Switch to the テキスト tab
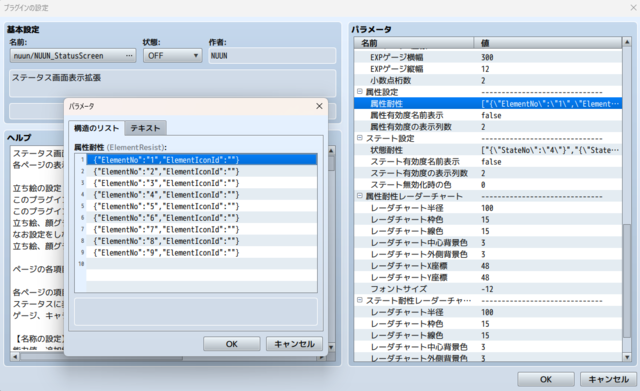This screenshot has width=640, height=391. click(145, 128)
